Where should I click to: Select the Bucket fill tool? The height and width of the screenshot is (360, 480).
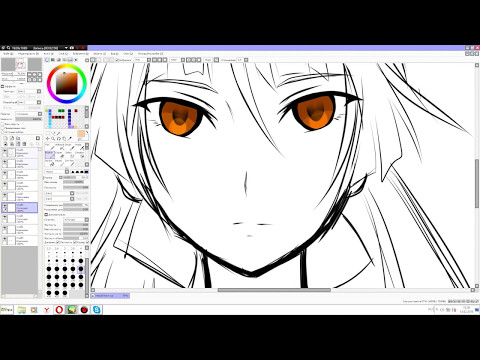click(50, 163)
